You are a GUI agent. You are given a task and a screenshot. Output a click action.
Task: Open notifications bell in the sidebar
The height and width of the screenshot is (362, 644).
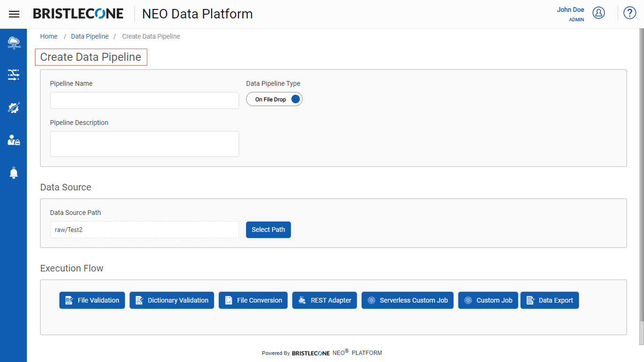click(14, 173)
